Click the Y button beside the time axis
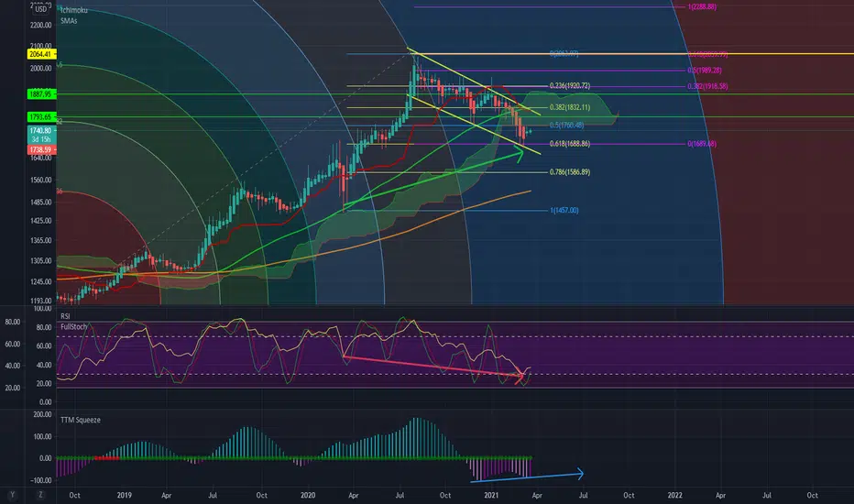 (x=12, y=495)
